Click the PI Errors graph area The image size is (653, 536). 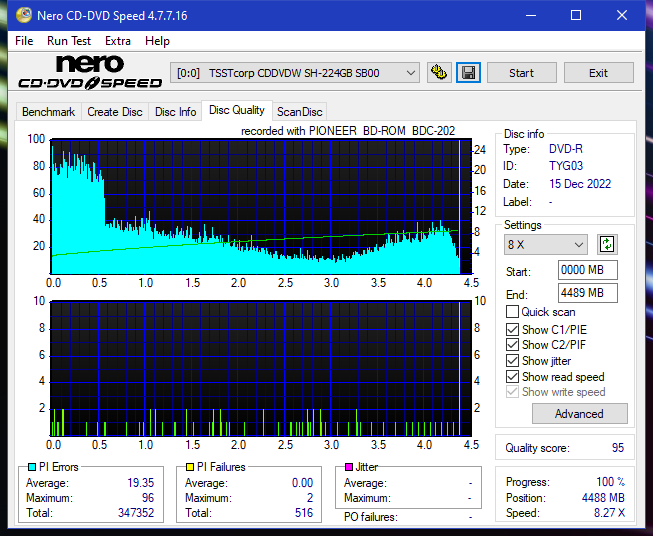(261, 206)
